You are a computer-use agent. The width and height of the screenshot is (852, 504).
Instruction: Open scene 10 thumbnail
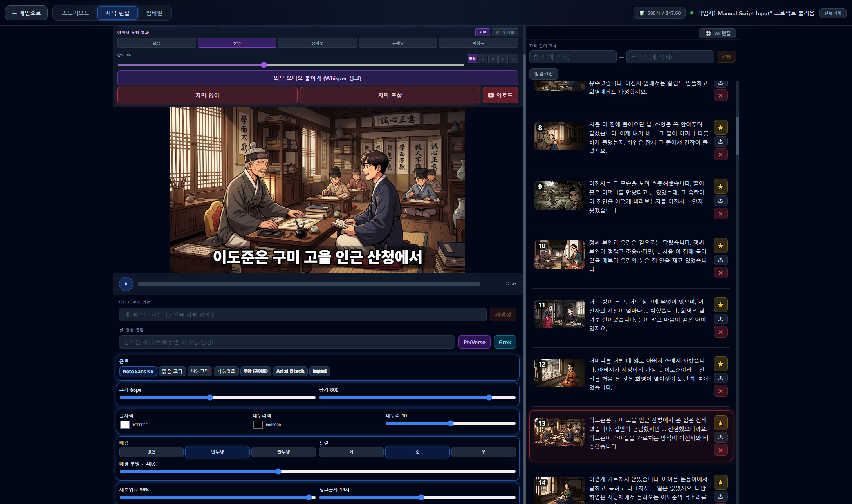[559, 255]
